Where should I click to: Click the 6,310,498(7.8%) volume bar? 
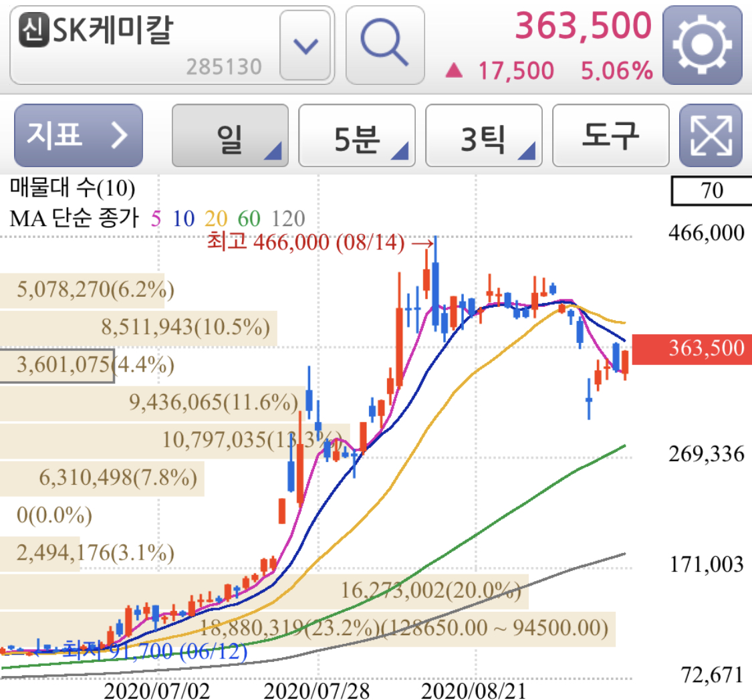[x=102, y=478]
